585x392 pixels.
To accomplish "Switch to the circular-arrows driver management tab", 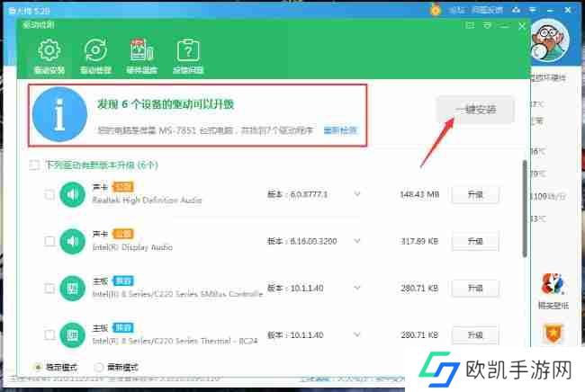I will coord(95,57).
